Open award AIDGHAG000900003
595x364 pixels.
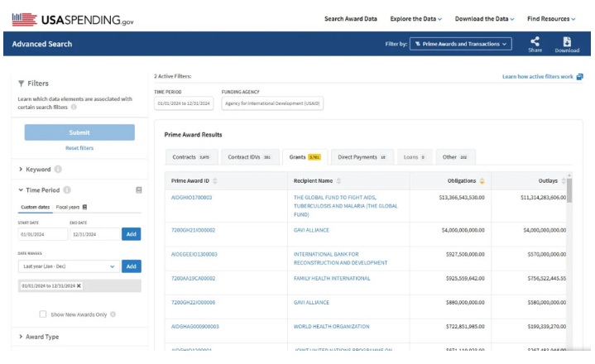click(195, 327)
